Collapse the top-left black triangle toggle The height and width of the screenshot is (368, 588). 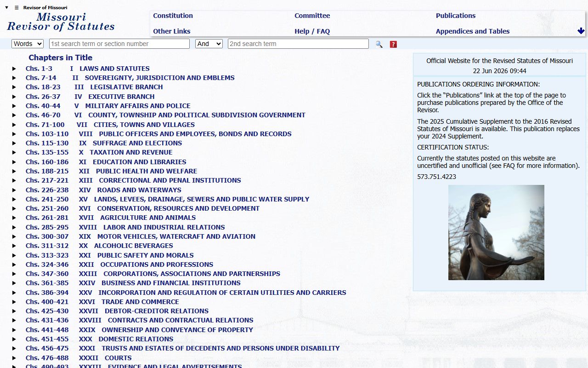click(x=7, y=7)
